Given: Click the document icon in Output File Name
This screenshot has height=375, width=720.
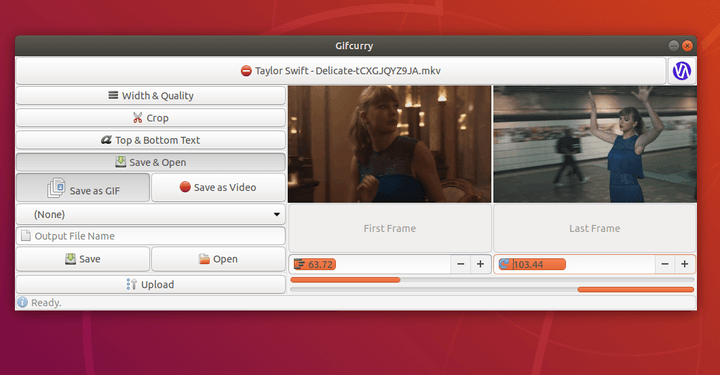Looking at the screenshot, I should click(x=26, y=236).
